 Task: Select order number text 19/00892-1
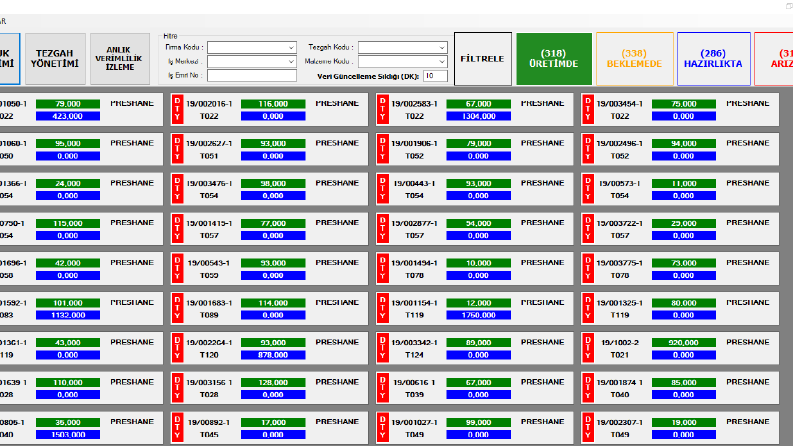(x=209, y=422)
